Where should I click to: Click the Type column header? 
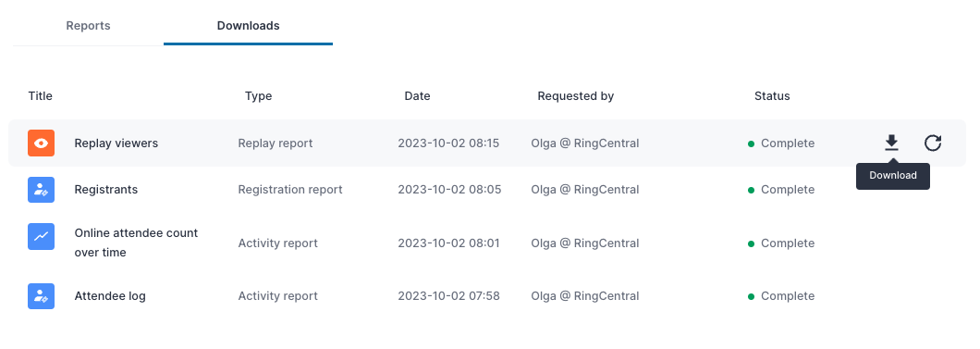point(258,96)
